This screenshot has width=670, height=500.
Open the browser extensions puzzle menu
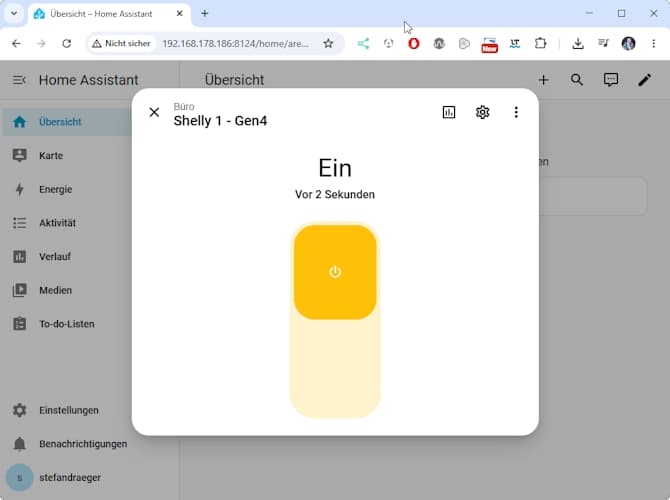(x=541, y=44)
